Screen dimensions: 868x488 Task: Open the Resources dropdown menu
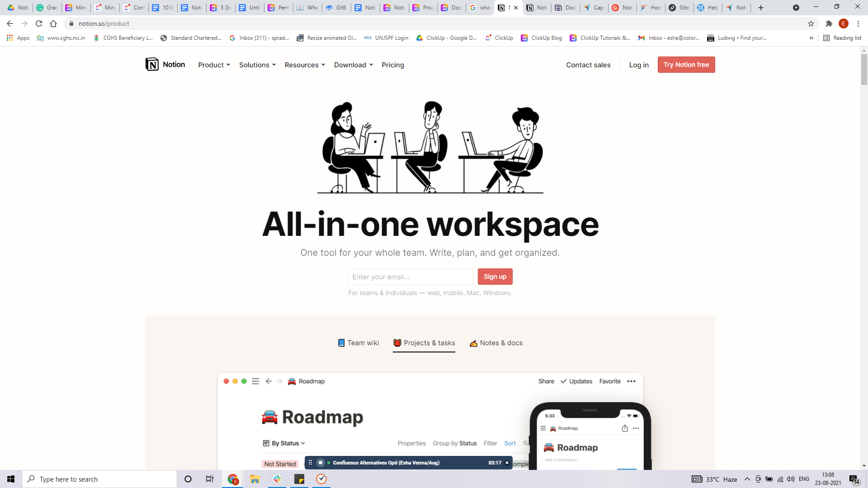click(305, 65)
